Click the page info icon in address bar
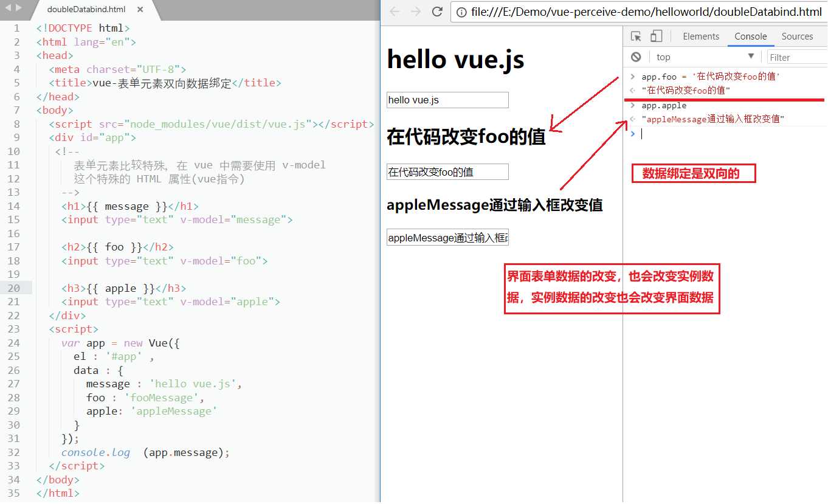This screenshot has width=828, height=504. (x=461, y=12)
